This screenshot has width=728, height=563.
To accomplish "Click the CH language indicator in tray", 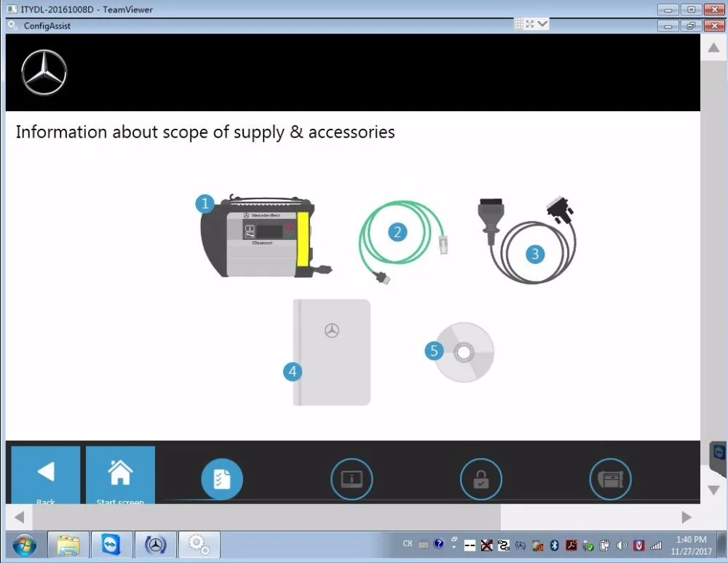I will 408,543.
